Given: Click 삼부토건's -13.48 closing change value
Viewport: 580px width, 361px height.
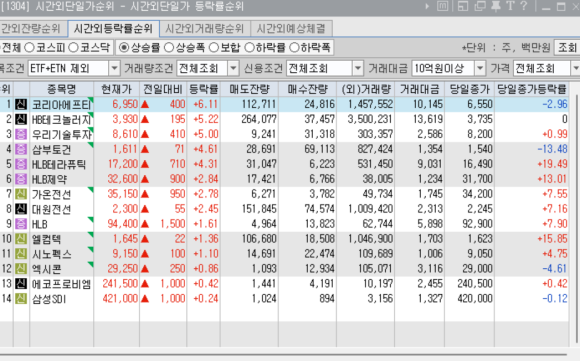Looking at the screenshot, I should [552, 149].
